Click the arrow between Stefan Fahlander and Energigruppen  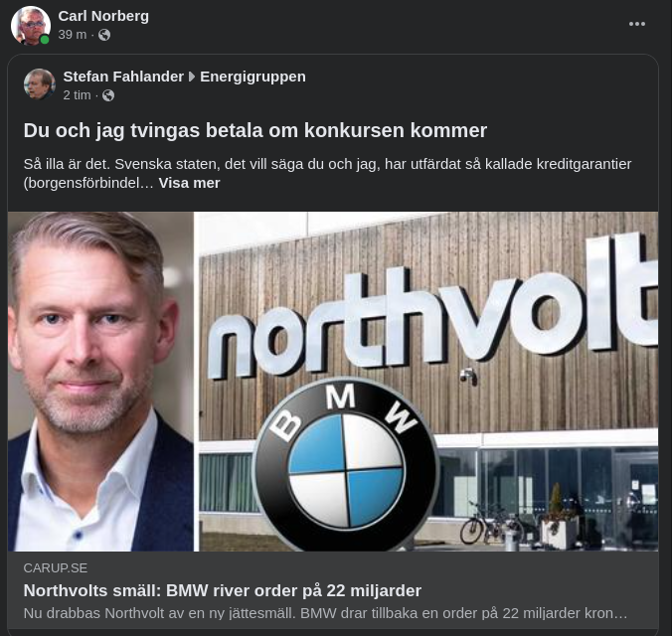point(192,77)
